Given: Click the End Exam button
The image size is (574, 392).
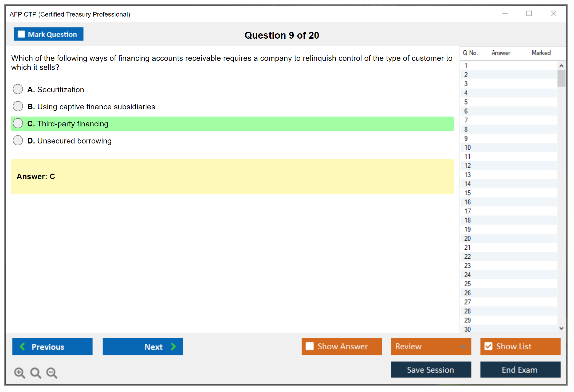Looking at the screenshot, I should (x=520, y=370).
